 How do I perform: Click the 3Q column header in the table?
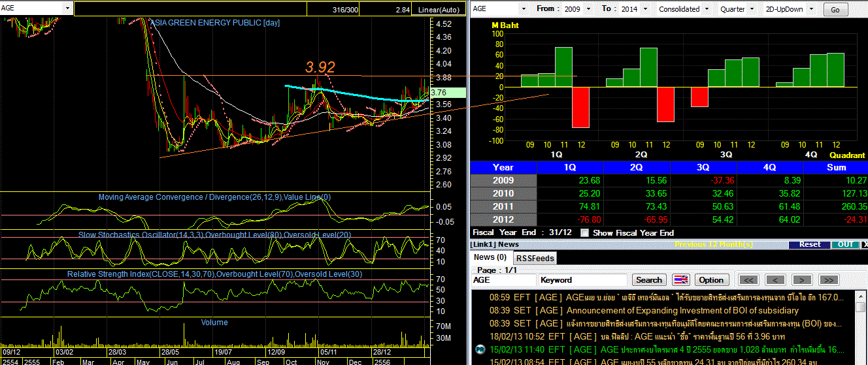click(x=703, y=167)
